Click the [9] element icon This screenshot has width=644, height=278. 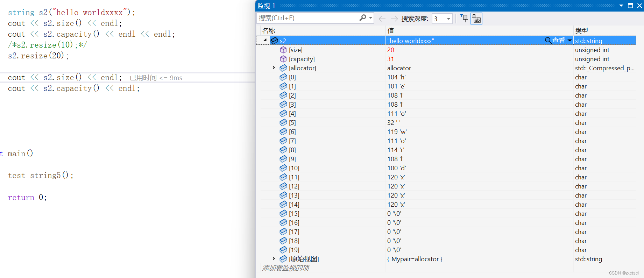(283, 159)
